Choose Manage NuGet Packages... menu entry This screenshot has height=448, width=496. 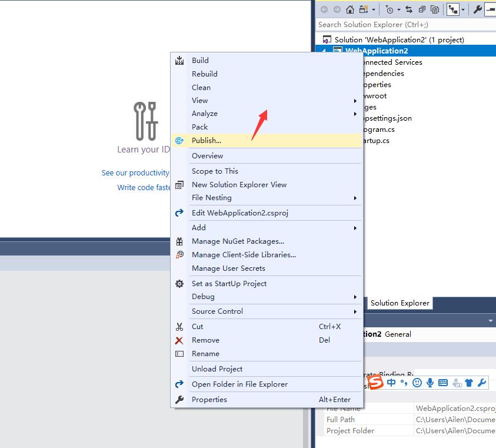point(238,241)
